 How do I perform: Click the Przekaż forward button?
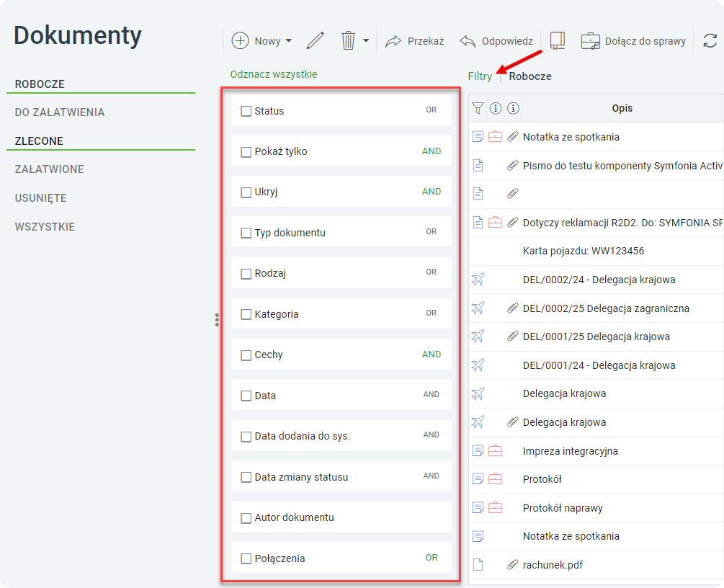[x=415, y=41]
